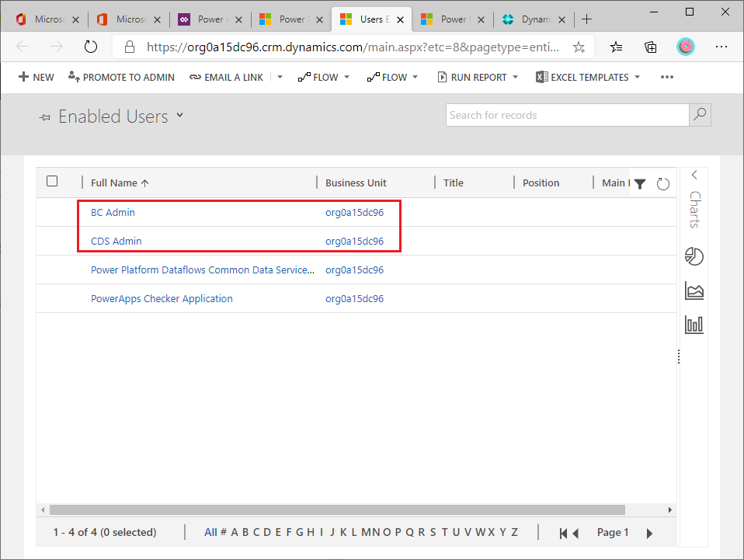The image size is (744, 560).
Task: Sort by the Position column header
Action: pyautogui.click(x=541, y=183)
